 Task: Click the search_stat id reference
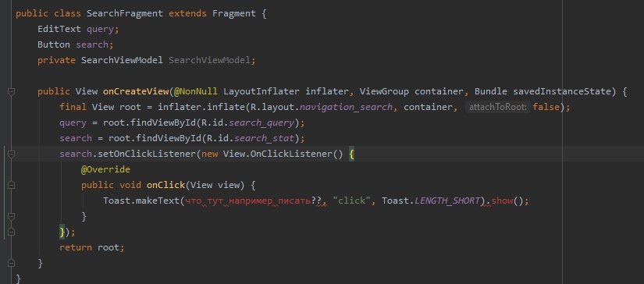click(265, 138)
